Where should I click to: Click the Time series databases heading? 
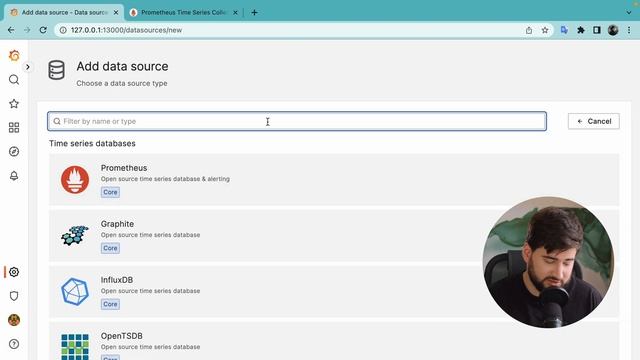92,144
